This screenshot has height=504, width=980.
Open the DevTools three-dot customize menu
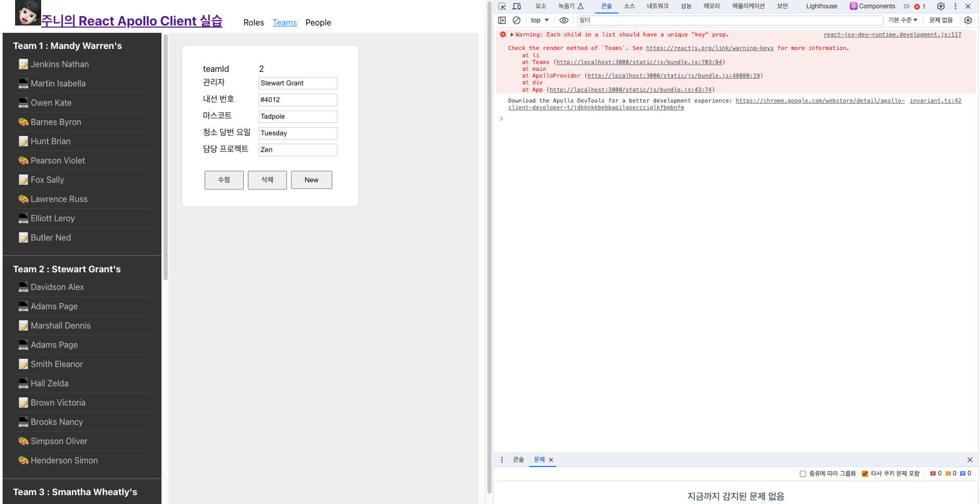956,6
